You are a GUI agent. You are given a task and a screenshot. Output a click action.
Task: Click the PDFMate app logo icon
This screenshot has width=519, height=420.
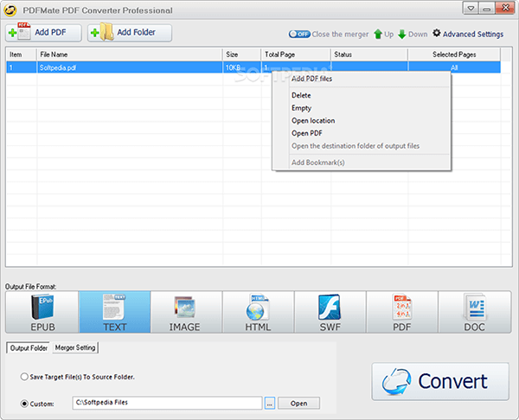pos(10,10)
